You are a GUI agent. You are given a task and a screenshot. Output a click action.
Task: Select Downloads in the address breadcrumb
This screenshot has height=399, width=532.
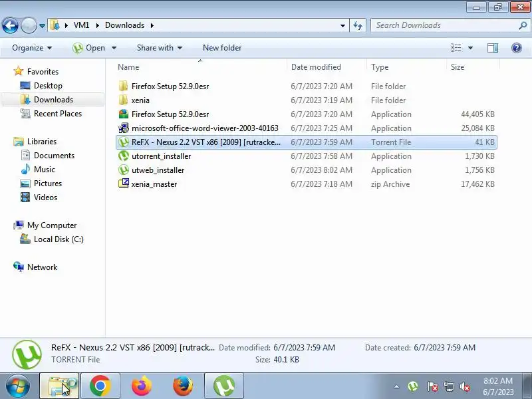click(124, 25)
